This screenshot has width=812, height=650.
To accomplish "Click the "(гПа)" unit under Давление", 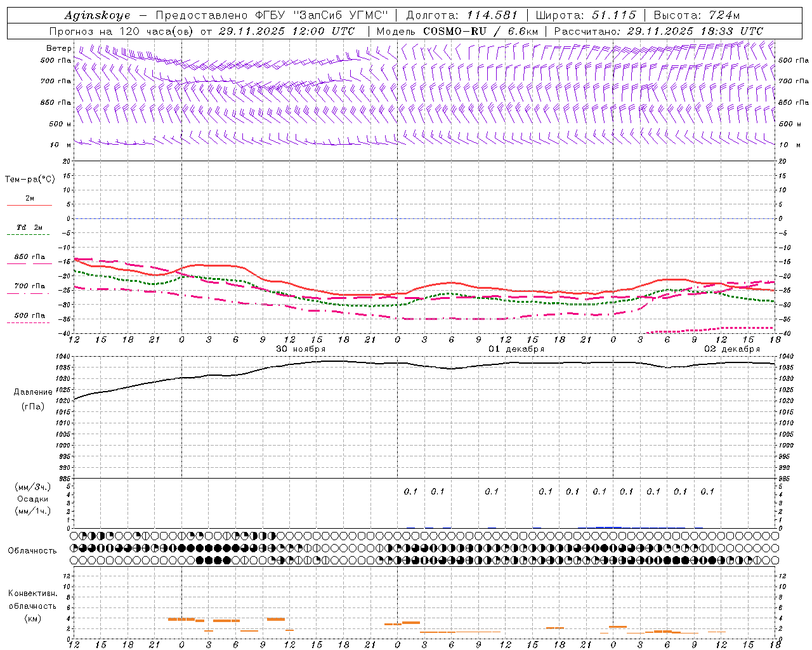I will [x=33, y=406].
